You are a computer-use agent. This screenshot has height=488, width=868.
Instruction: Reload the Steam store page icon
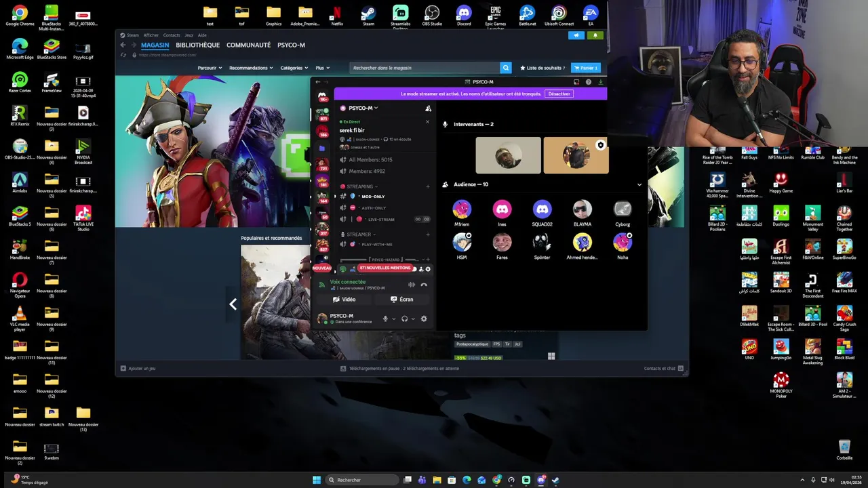(x=123, y=55)
